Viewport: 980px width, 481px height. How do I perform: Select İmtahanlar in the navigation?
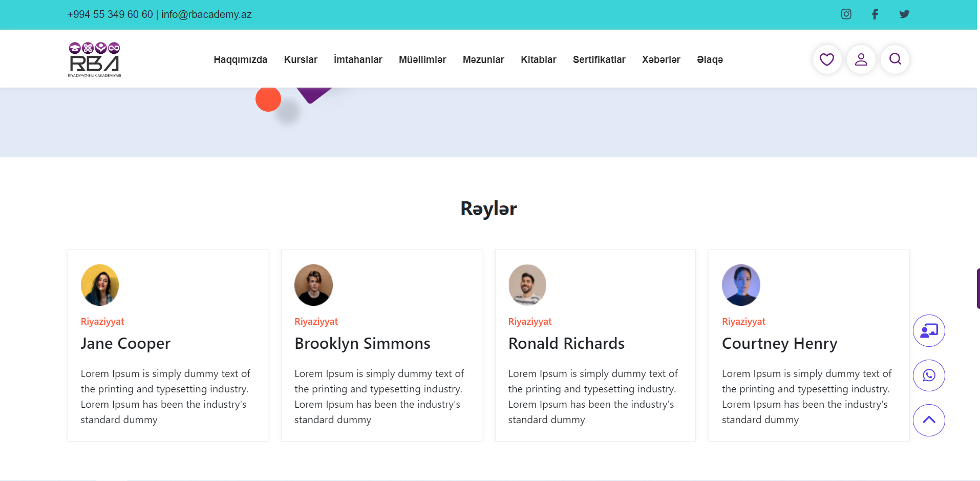click(x=358, y=60)
